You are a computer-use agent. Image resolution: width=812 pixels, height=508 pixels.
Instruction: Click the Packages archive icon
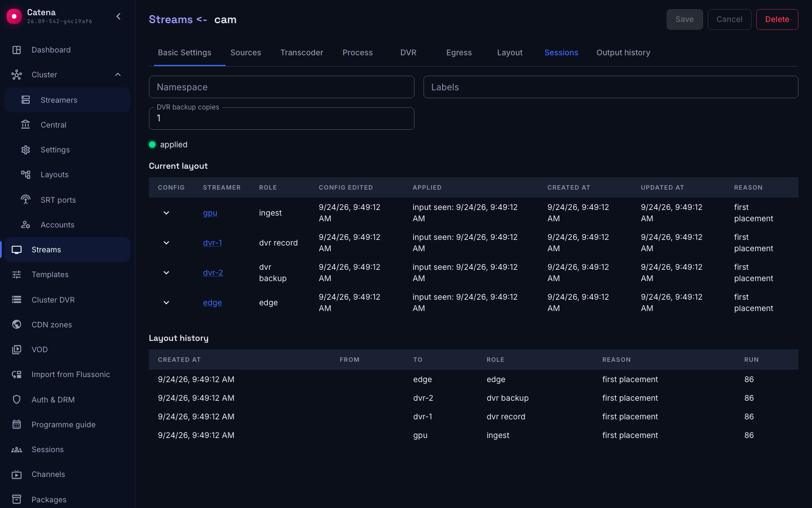pyautogui.click(x=17, y=500)
